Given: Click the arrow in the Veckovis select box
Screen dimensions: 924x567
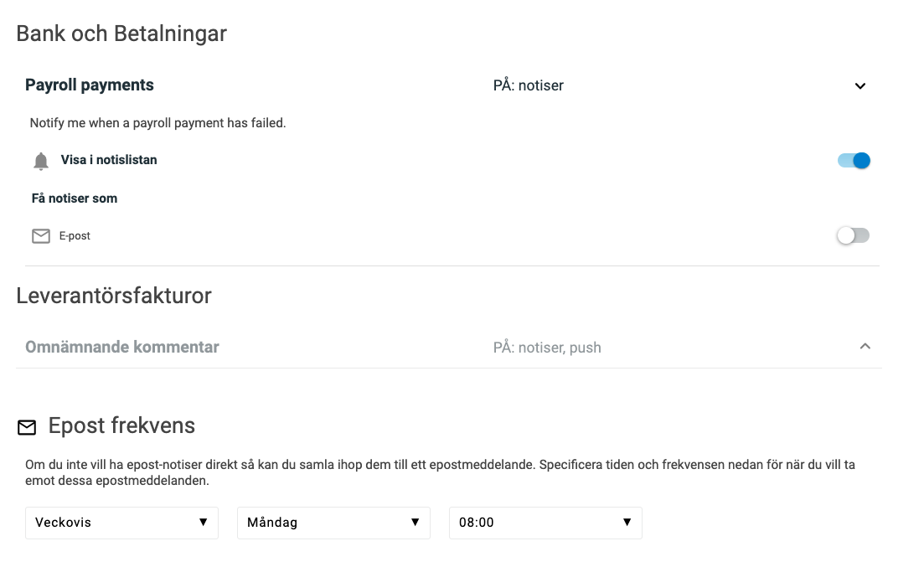Looking at the screenshot, I should 204,523.
